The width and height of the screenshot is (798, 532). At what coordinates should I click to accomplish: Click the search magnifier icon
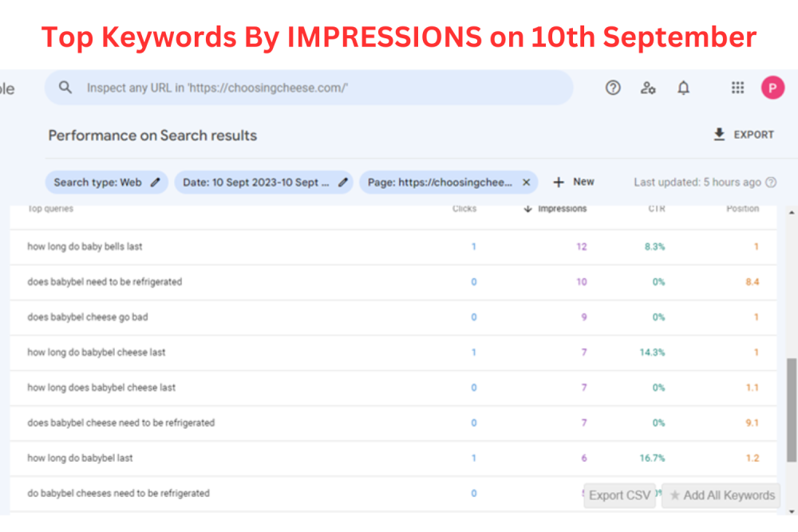coord(66,88)
